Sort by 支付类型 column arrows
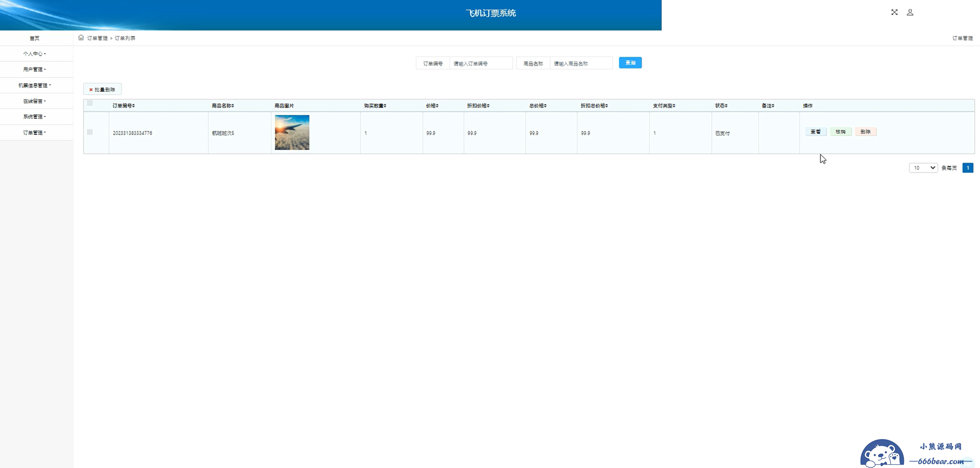This screenshot has width=980, height=468. pos(674,106)
